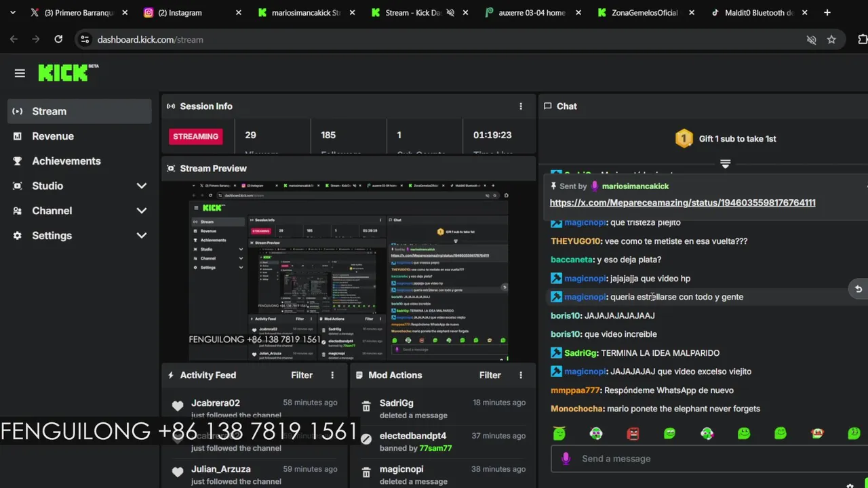Click message "JAJAJAJAJAJAAJ" from boris10
Image resolution: width=868 pixels, height=488 pixels.
click(620, 316)
